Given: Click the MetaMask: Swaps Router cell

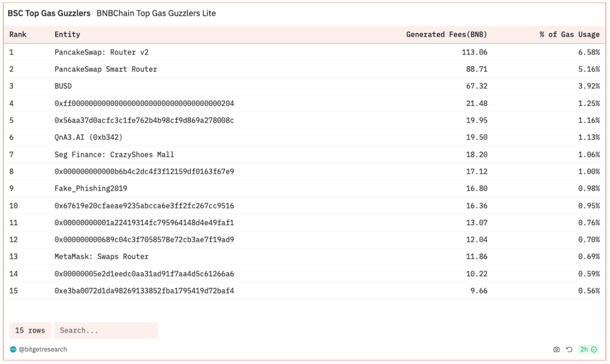Looking at the screenshot, I should click(102, 257).
